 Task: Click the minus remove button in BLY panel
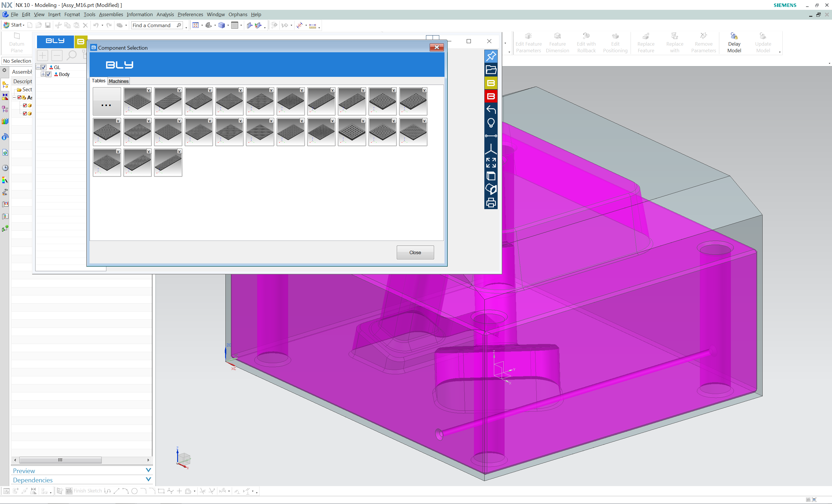[57, 55]
